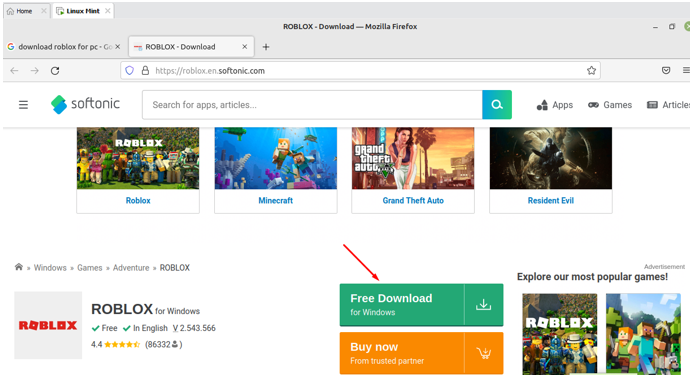690x389 pixels.
Task: Open the Roblox category link
Action: coord(138,201)
